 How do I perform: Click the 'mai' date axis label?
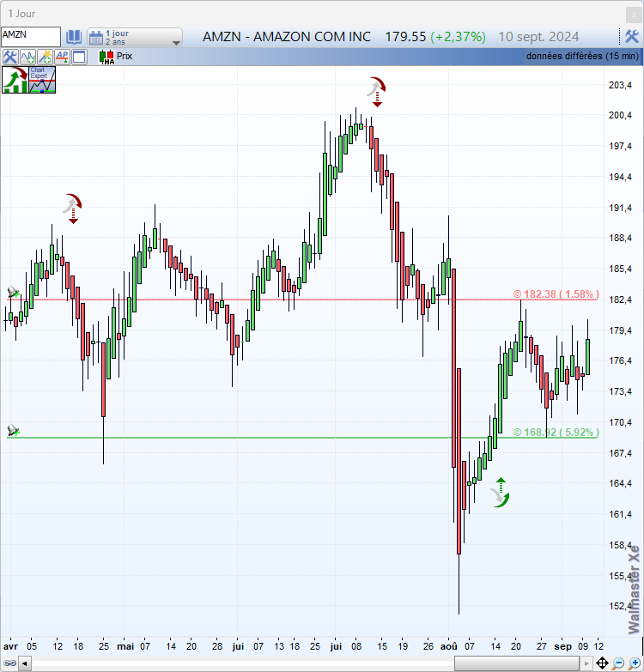[125, 646]
